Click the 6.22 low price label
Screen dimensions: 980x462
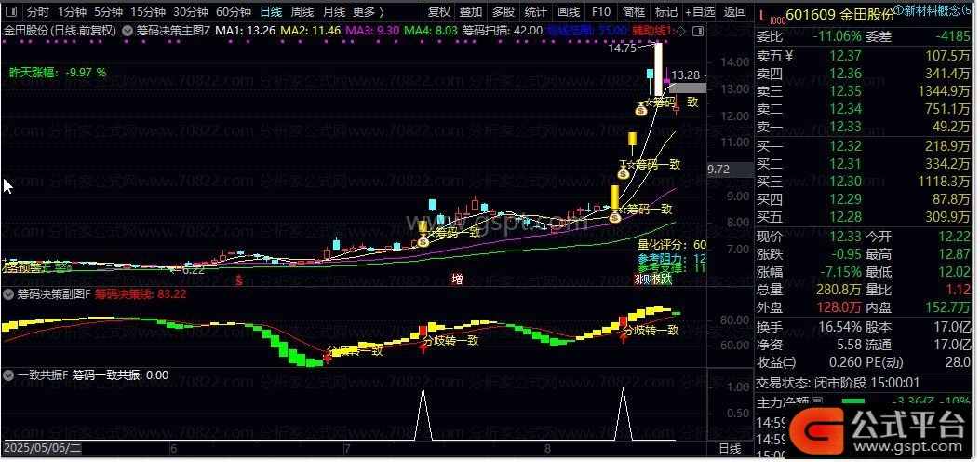tap(193, 270)
